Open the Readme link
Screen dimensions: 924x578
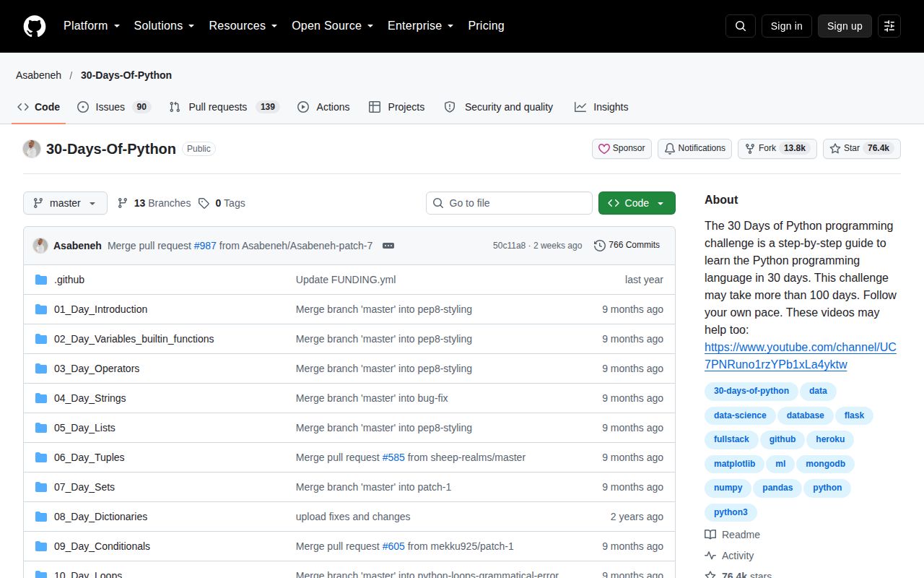pyautogui.click(x=732, y=535)
